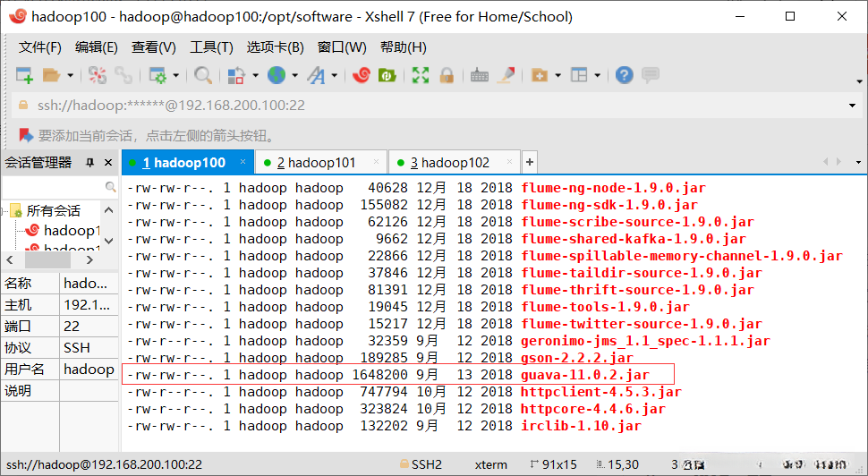Open the window layout icon
The width and height of the screenshot is (868, 476).
point(579,75)
